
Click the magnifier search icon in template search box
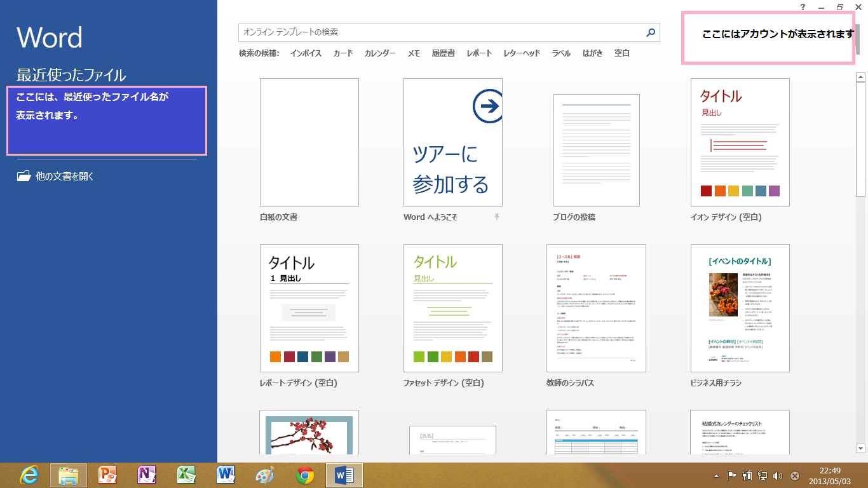coord(650,32)
